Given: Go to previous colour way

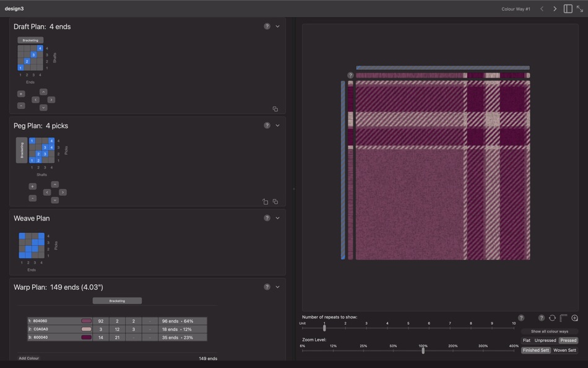Looking at the screenshot, I should (542, 9).
